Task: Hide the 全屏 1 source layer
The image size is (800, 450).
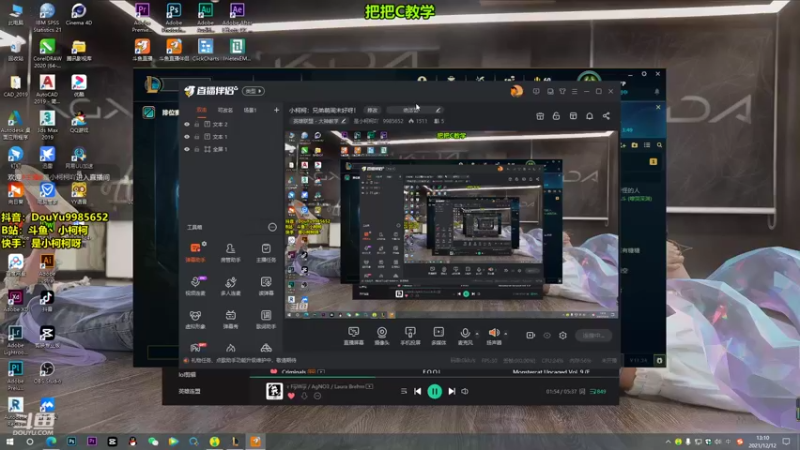Action: [x=187, y=149]
